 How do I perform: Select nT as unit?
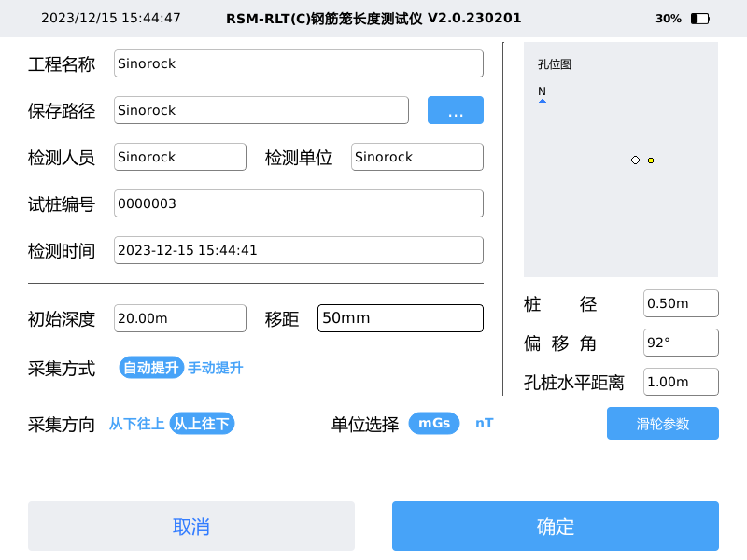(484, 423)
